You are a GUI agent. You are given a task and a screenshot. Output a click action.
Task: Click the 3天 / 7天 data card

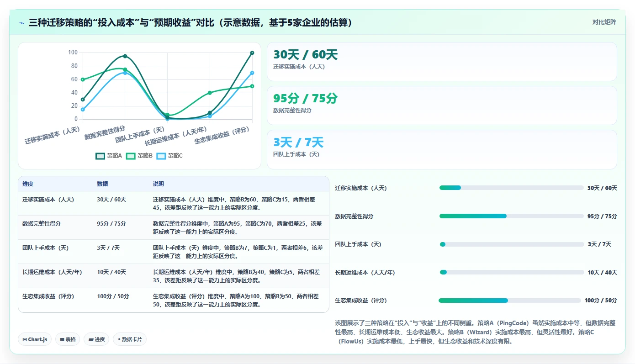coord(442,149)
